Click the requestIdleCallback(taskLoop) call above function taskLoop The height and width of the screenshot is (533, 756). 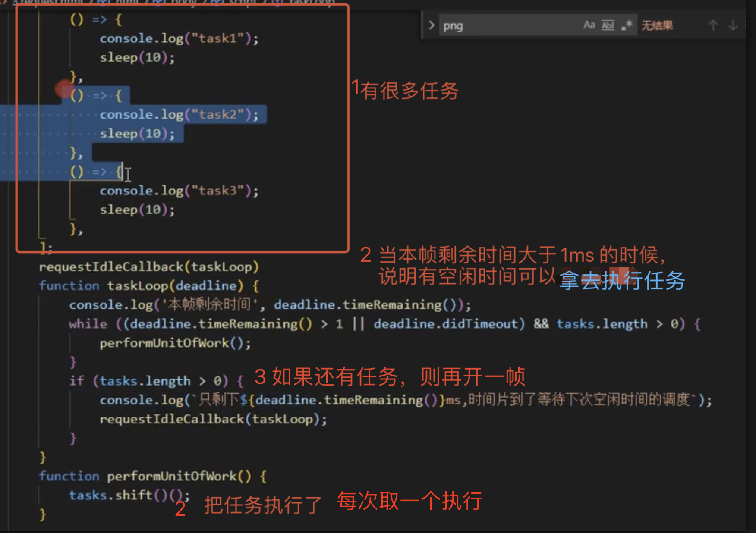(x=149, y=267)
